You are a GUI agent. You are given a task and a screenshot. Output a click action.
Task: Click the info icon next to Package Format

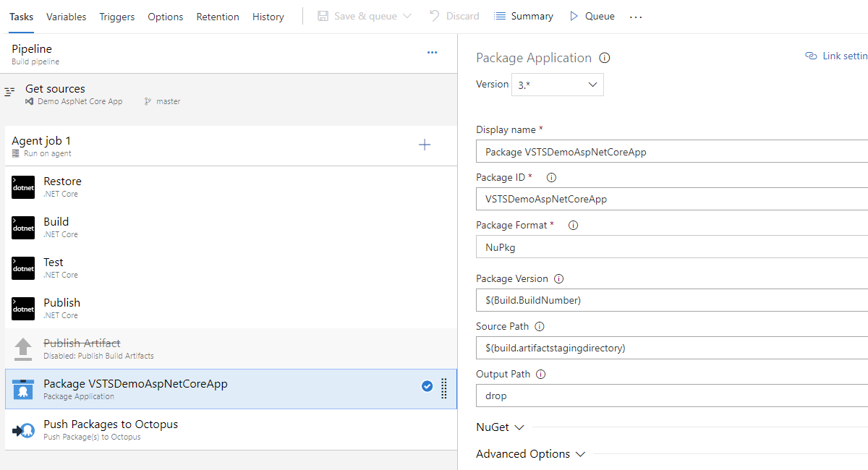571,225
